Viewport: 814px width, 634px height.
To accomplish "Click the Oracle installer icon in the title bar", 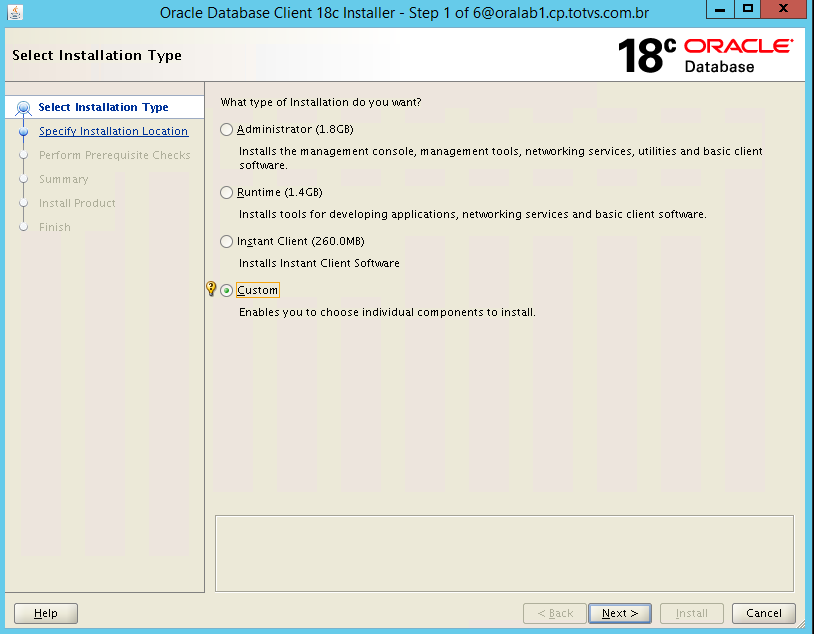I will point(14,10).
